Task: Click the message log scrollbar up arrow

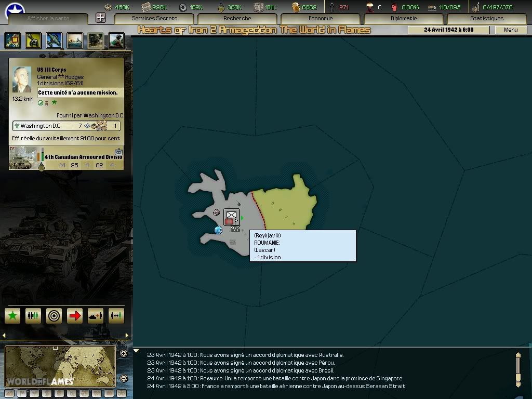Action: click(518, 355)
